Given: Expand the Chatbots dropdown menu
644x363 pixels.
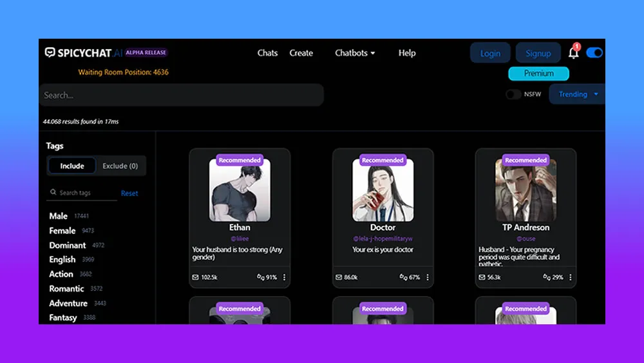Looking at the screenshot, I should pos(355,53).
